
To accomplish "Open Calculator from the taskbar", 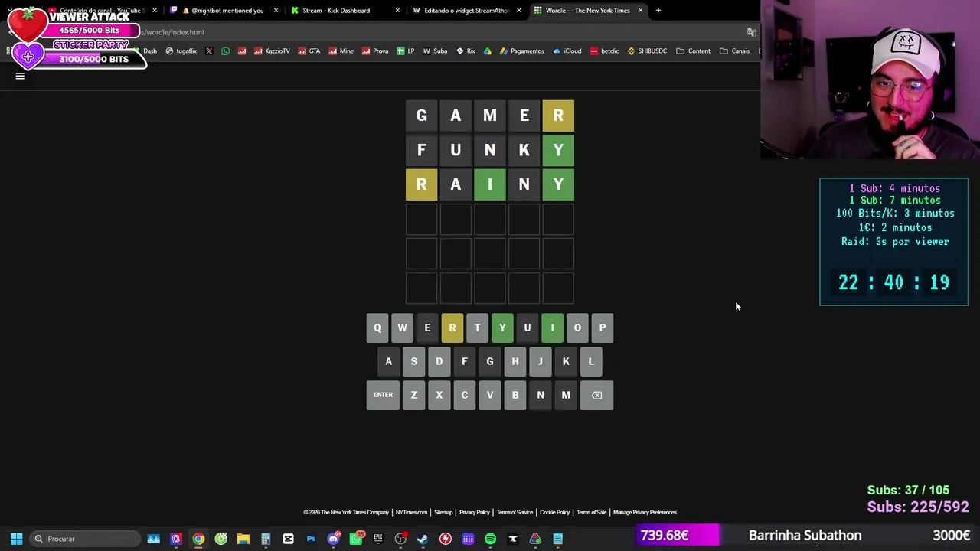I will tap(266, 539).
